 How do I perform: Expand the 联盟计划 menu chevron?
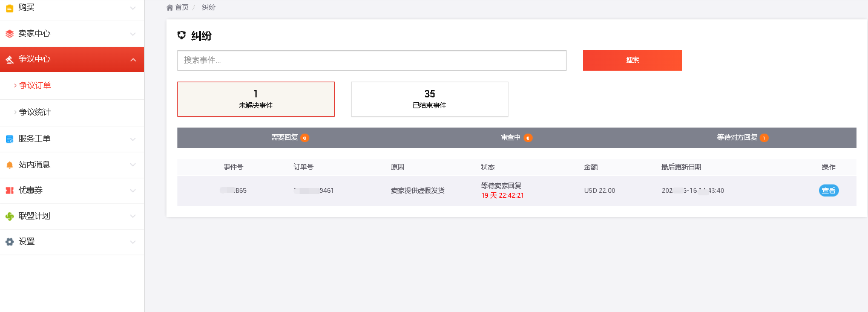click(133, 216)
